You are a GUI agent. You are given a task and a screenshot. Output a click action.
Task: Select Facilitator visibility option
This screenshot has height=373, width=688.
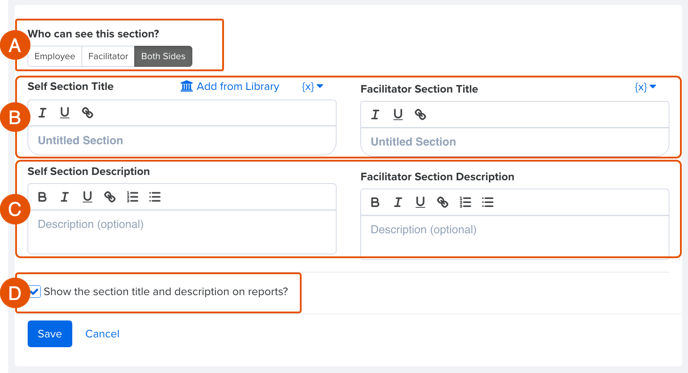108,56
